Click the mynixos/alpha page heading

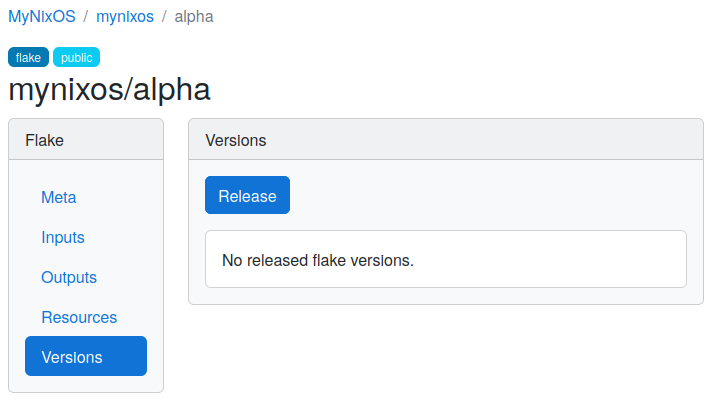click(x=109, y=90)
